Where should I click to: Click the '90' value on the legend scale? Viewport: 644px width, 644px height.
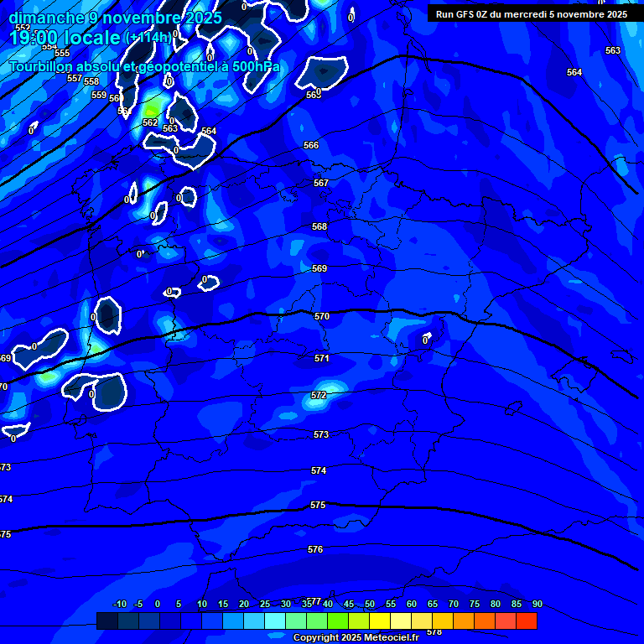pos(537,605)
